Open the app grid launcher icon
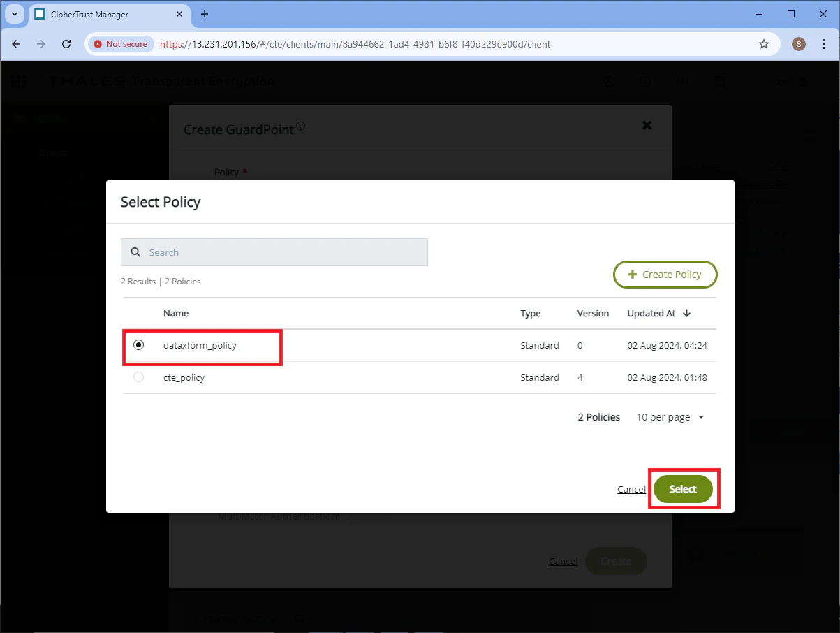The image size is (840, 633). coord(18,82)
